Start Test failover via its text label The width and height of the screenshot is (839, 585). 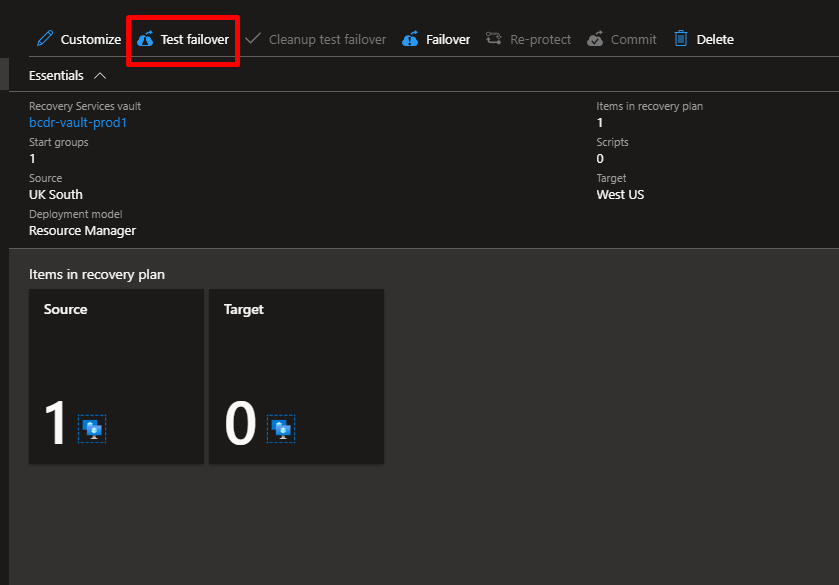click(194, 40)
